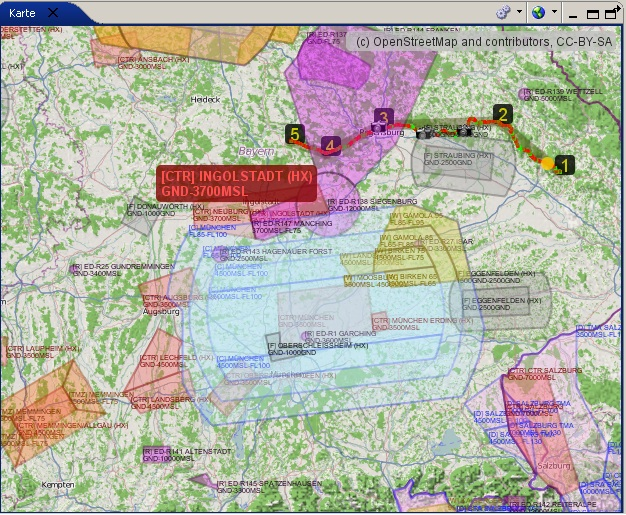The image size is (626, 515).
Task: Open the gears settings icon in map toolbar
Action: pos(503,12)
